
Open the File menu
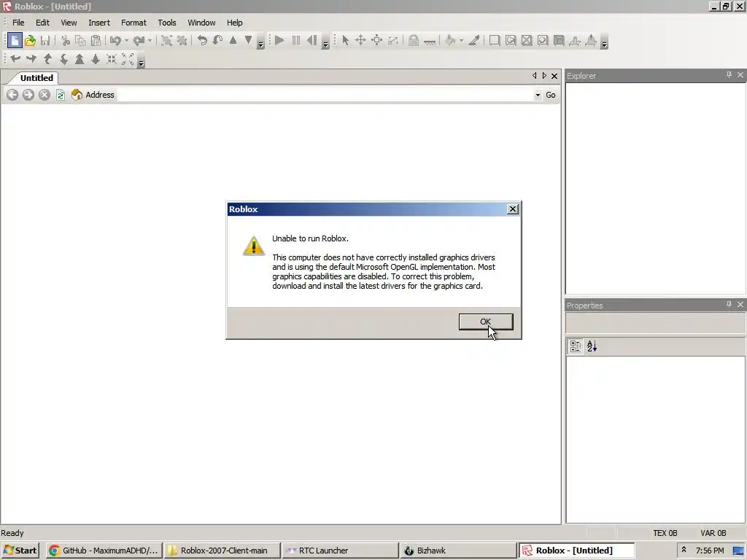pos(18,23)
